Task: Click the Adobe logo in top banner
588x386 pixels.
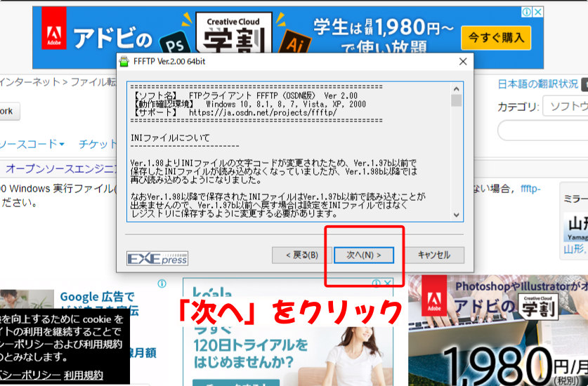Action: pos(54,28)
